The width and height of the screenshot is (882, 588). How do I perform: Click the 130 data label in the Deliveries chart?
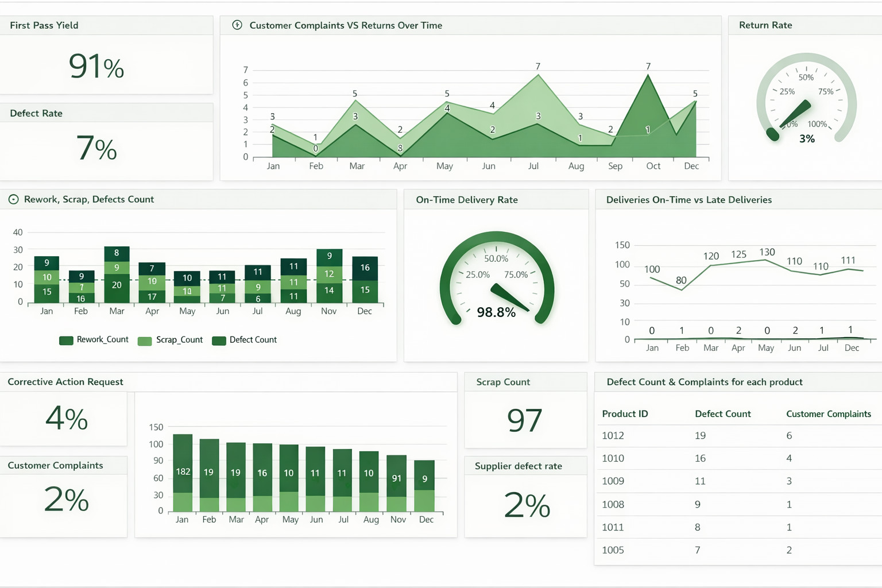pos(767,252)
